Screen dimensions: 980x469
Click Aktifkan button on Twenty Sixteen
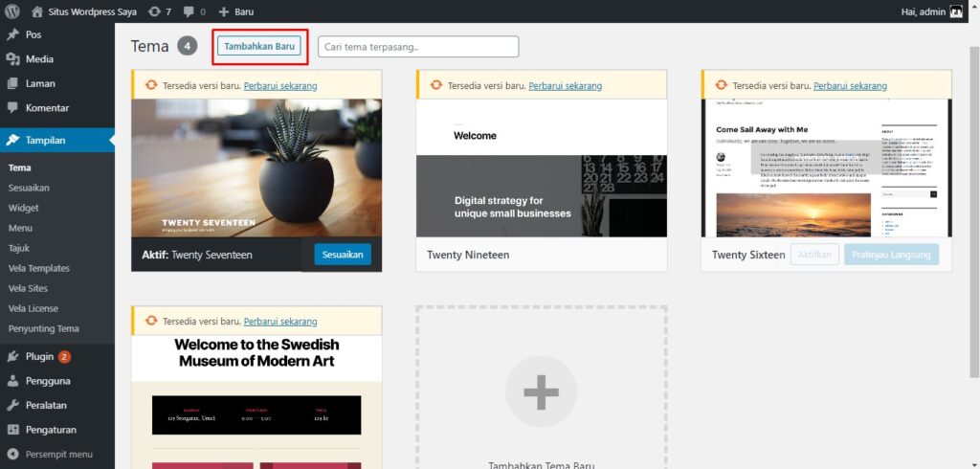pyautogui.click(x=815, y=255)
